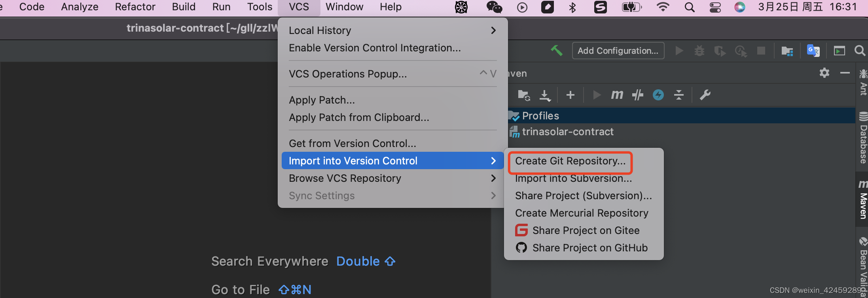Collapse all Maven tree nodes icon
The image size is (868, 298).
679,95
